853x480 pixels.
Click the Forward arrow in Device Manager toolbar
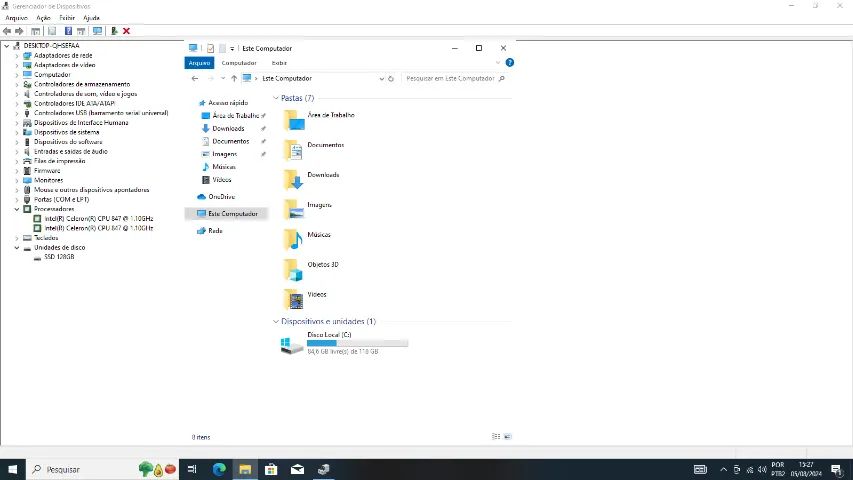click(x=19, y=31)
